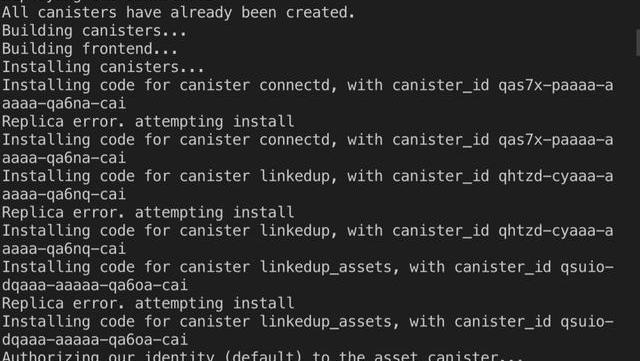Click the first 'aaaa-qa6na-cai' canister id fragment
640x361 pixels.
coord(64,103)
